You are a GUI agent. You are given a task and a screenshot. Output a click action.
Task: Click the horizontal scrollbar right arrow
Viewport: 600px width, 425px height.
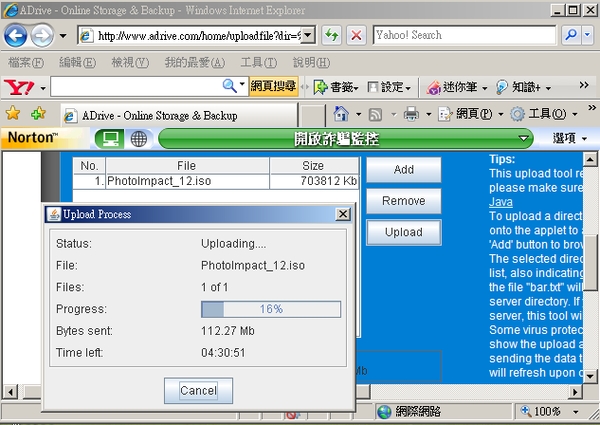click(575, 392)
